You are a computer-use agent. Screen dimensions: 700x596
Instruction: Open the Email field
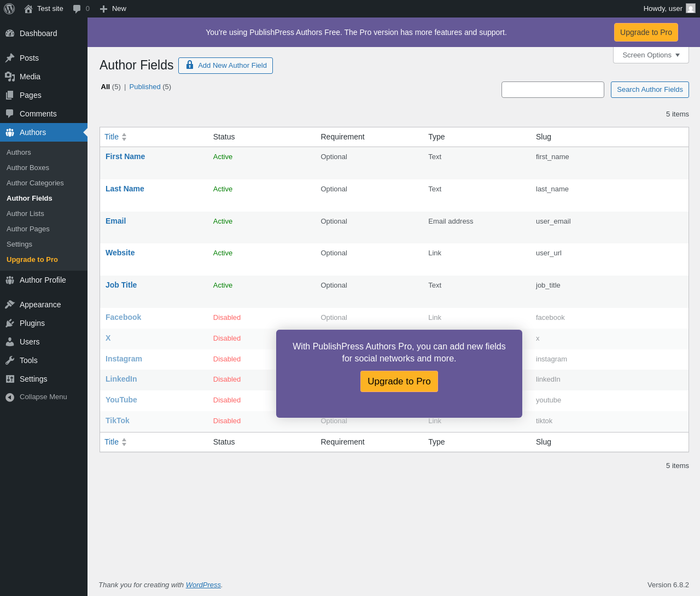point(115,221)
